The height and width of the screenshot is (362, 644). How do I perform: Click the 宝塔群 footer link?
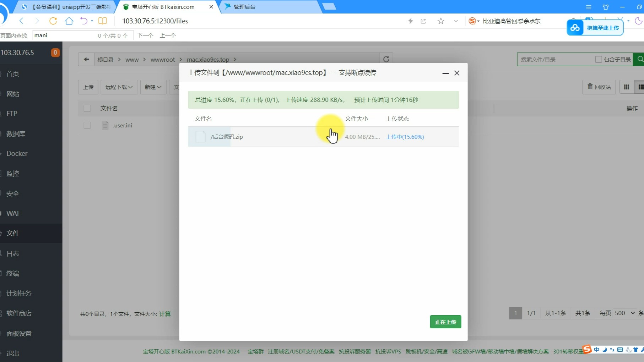click(255, 351)
